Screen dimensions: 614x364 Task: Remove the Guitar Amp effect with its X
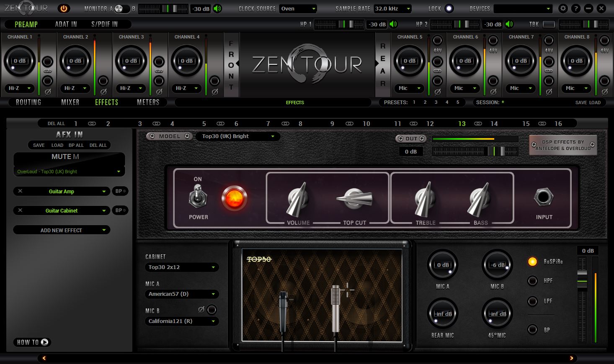pyautogui.click(x=20, y=191)
